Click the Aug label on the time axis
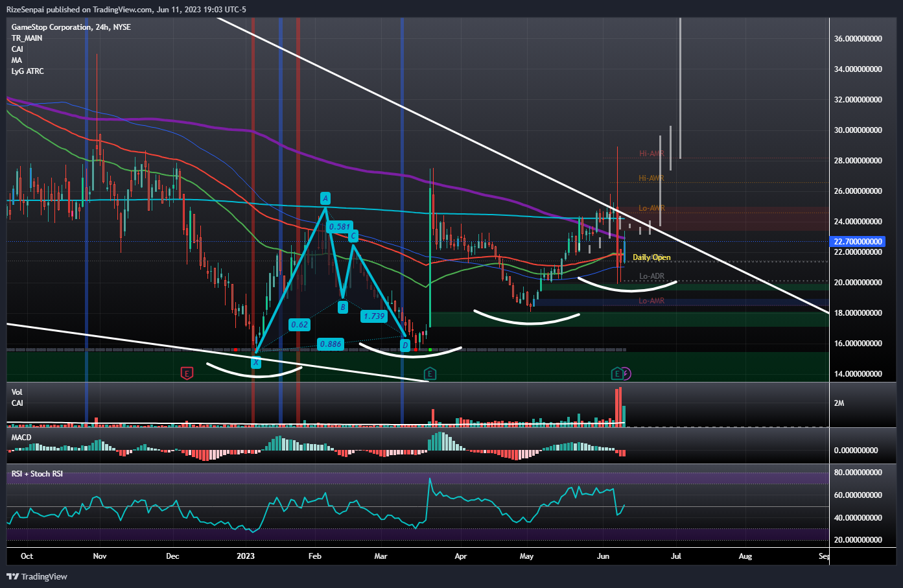Viewport: 903px width, 588px height. [x=745, y=556]
